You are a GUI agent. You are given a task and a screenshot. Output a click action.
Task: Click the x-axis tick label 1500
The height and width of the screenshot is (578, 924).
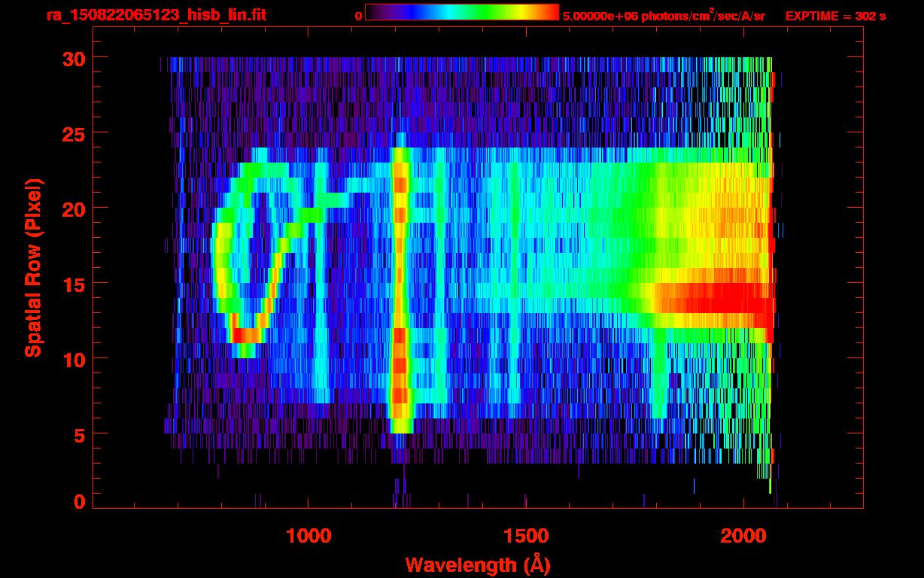point(525,535)
